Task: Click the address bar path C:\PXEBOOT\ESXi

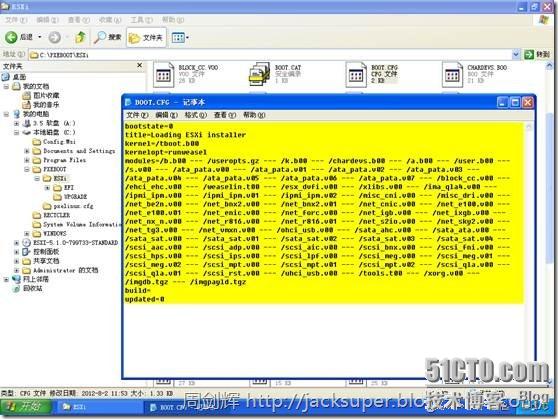Action: click(64, 55)
